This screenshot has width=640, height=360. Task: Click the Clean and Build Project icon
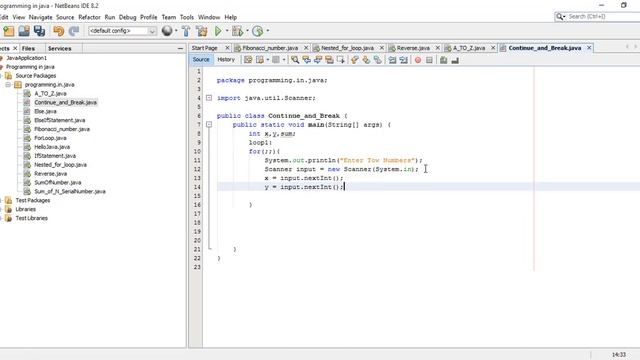point(202,31)
